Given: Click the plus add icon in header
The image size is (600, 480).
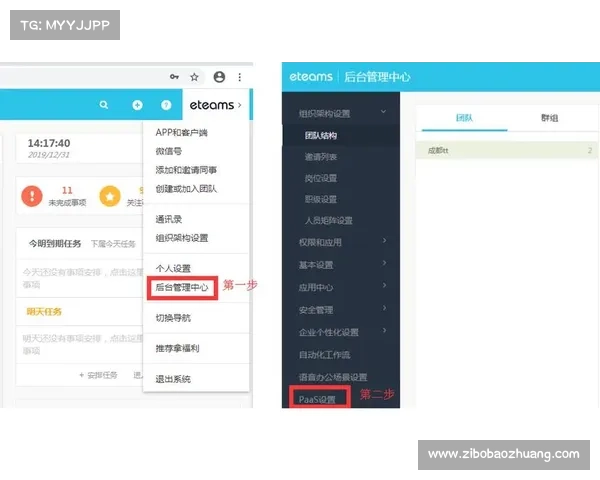Looking at the screenshot, I should pos(137,105).
